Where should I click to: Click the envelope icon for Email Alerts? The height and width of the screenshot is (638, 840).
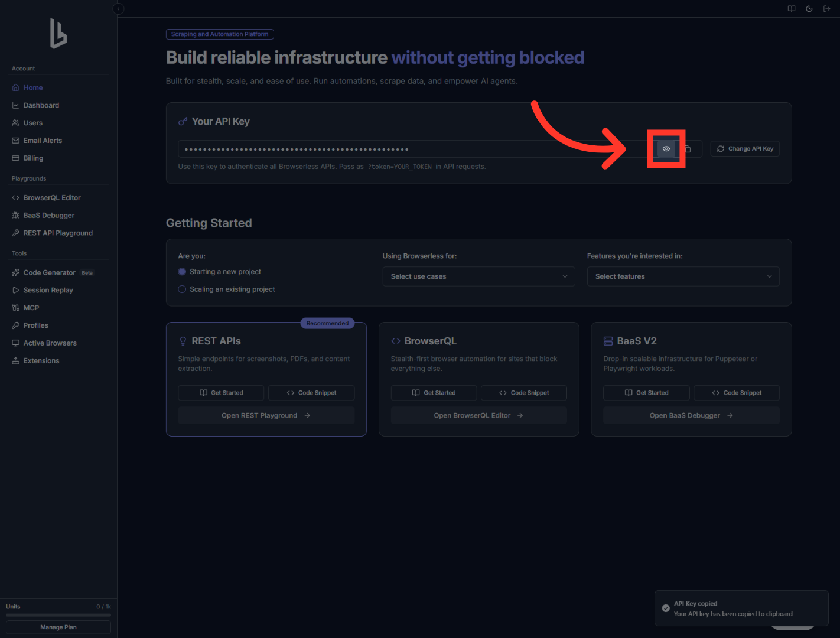pos(16,141)
